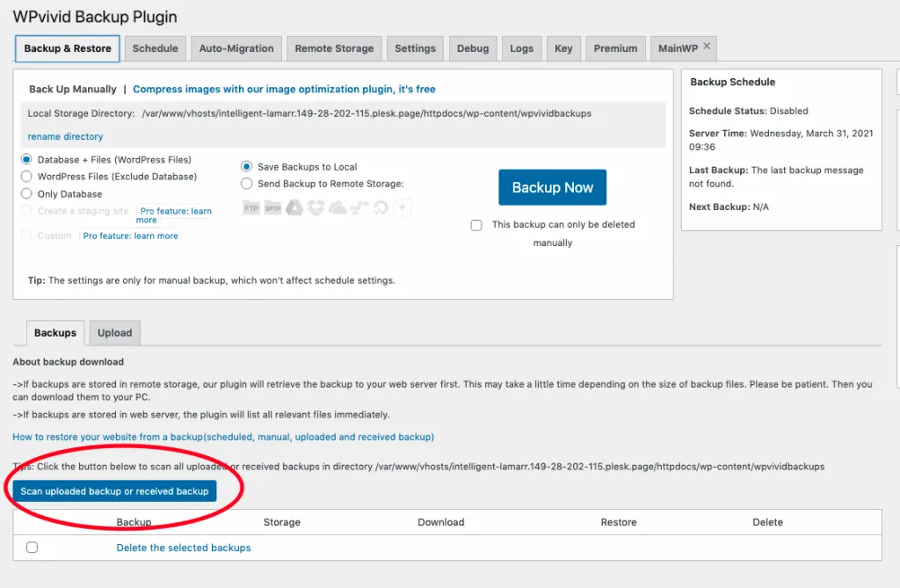Open the Premium tab
The height and width of the screenshot is (588, 900).
click(615, 48)
